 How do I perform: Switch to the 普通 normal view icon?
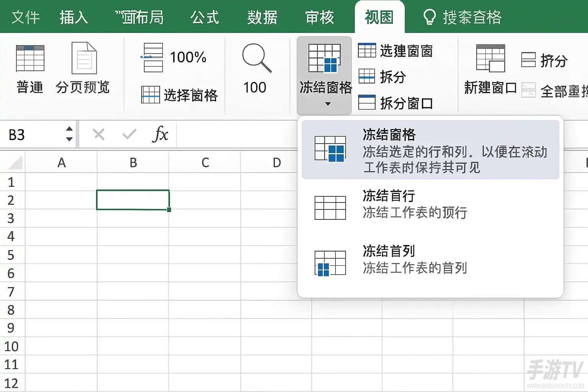30,58
